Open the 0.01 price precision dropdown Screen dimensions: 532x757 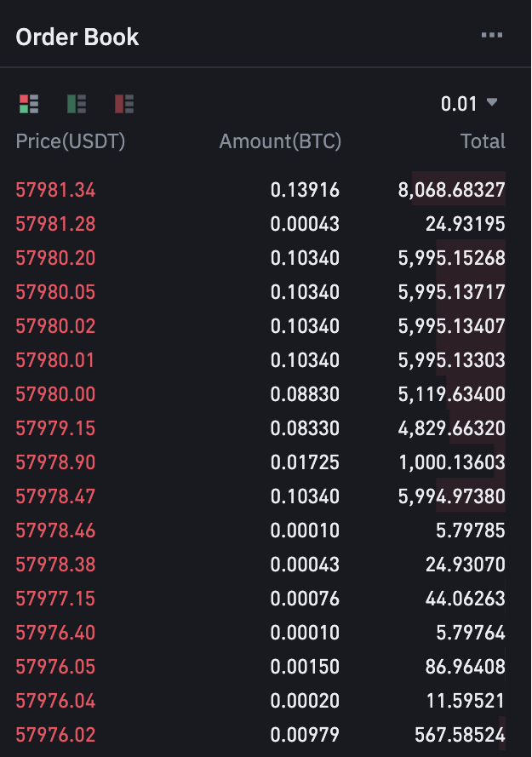(x=460, y=104)
